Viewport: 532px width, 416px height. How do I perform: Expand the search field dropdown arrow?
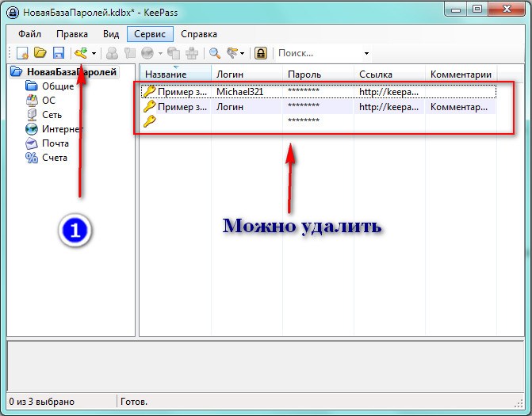click(366, 53)
